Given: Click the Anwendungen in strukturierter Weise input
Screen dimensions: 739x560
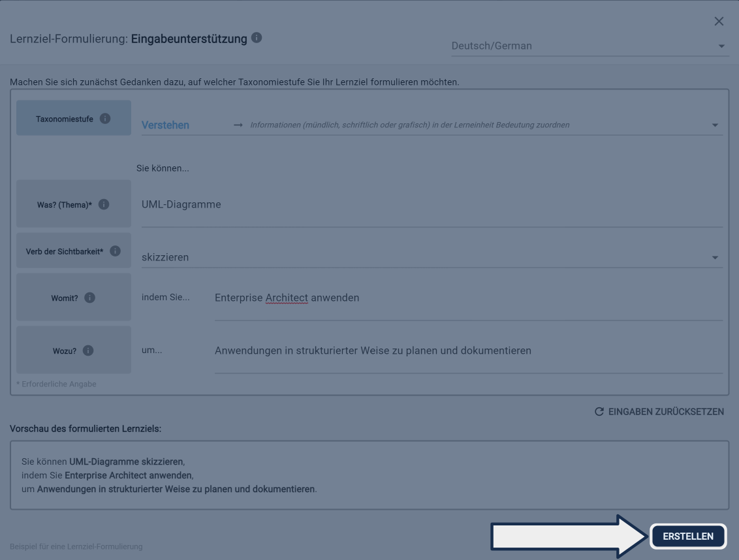Looking at the screenshot, I should [467, 351].
